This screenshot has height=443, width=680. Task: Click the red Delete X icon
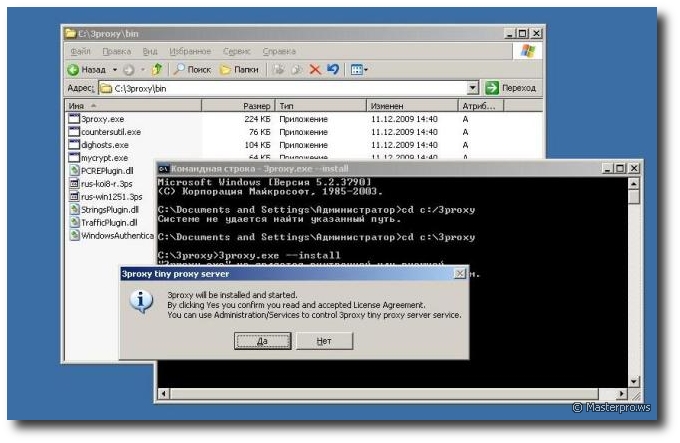(315, 69)
